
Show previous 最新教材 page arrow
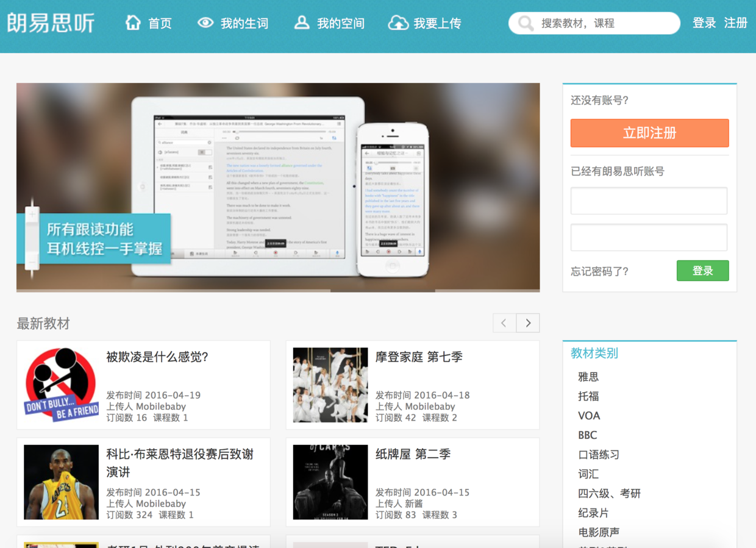click(x=504, y=323)
